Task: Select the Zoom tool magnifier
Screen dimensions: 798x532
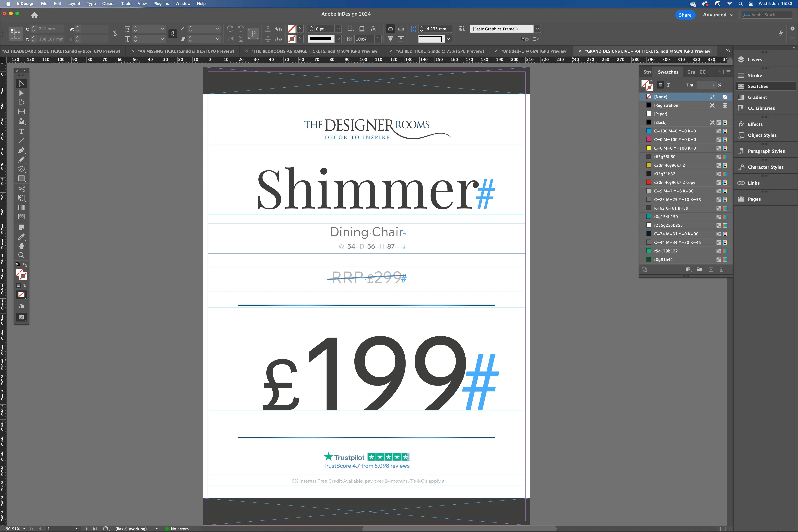Action: (x=21, y=255)
